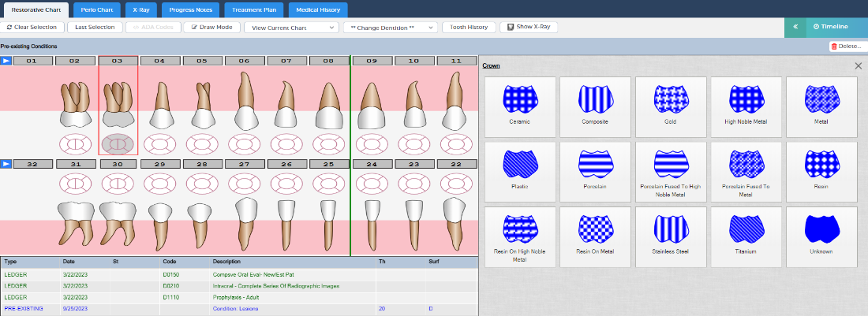
Task: Select the surface diagram of tooth 06
Action: coord(244,144)
